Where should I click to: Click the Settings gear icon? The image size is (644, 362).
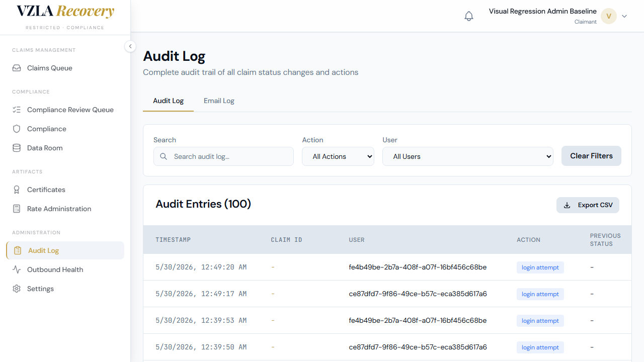17,289
